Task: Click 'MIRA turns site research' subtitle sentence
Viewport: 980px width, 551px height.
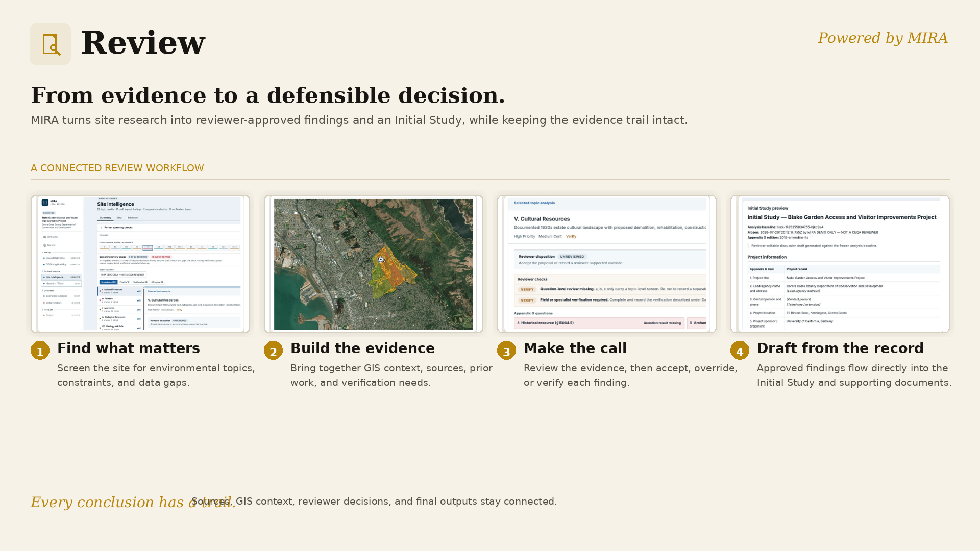Action: [359, 120]
